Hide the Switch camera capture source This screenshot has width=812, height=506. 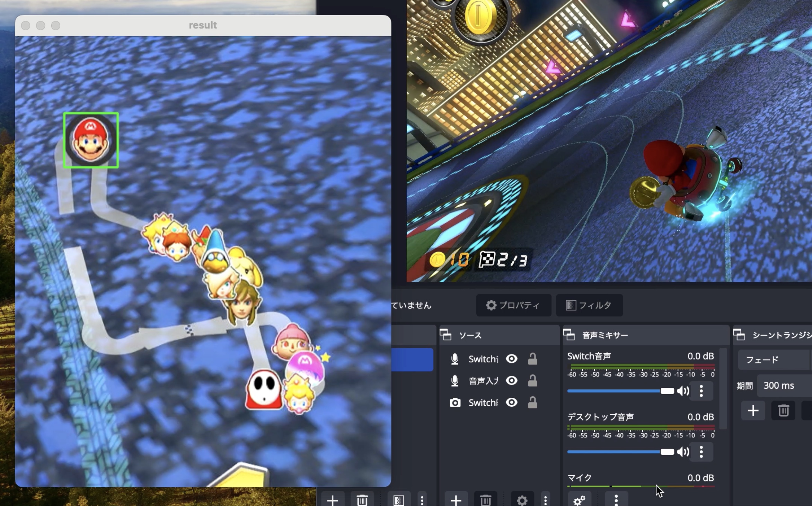tap(512, 403)
